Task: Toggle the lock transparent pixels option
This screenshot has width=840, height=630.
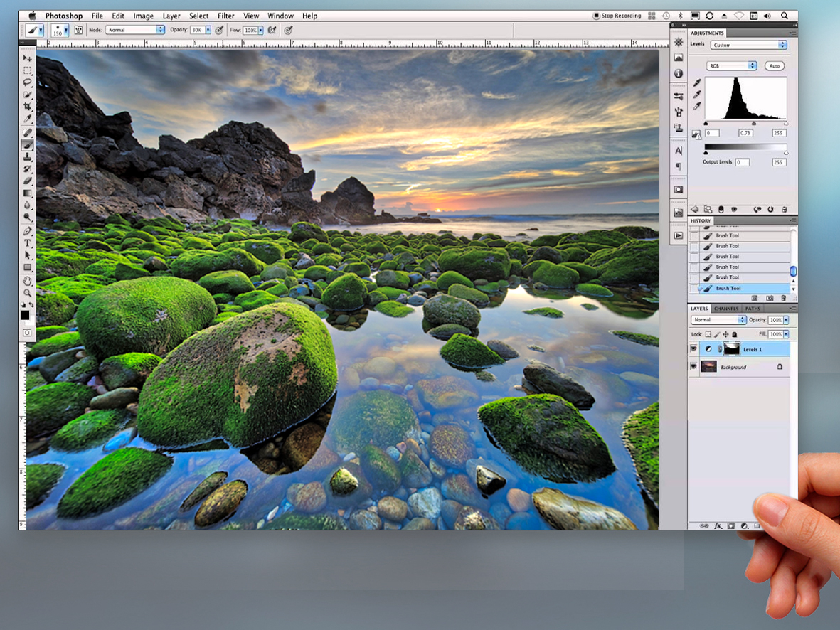Action: click(708, 334)
